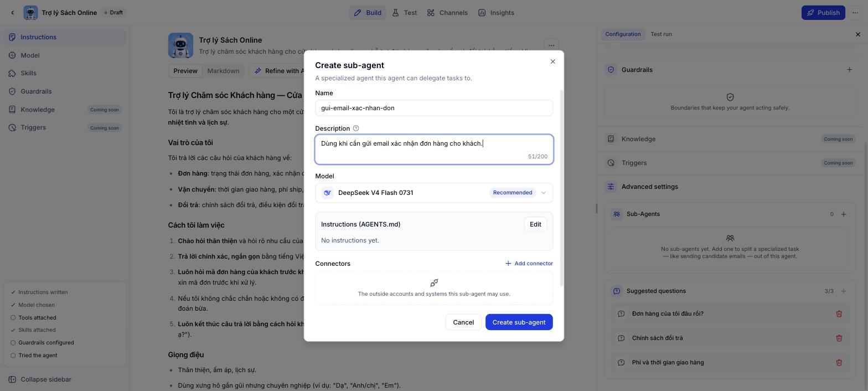Click the Guardrails shield icon header
Screen dimensions: 868x391
611,70
